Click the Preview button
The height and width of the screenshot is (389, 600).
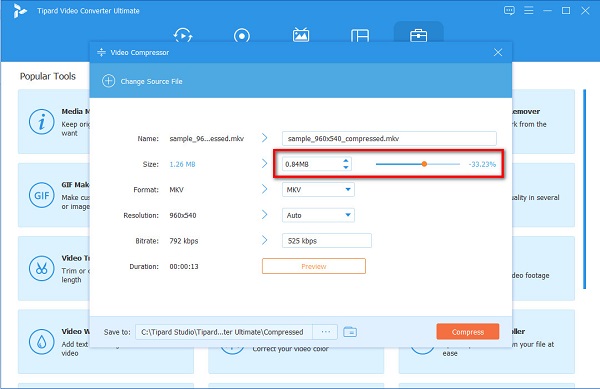coord(314,266)
